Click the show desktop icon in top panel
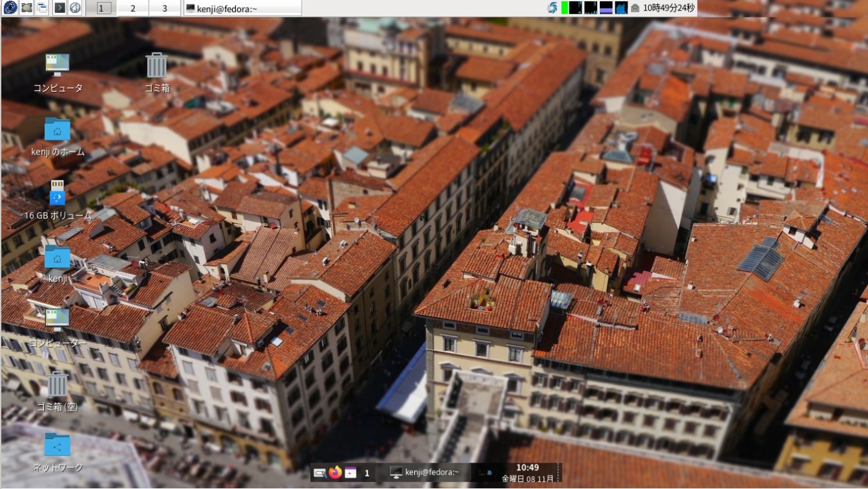Image resolution: width=868 pixels, height=489 pixels. point(26,8)
